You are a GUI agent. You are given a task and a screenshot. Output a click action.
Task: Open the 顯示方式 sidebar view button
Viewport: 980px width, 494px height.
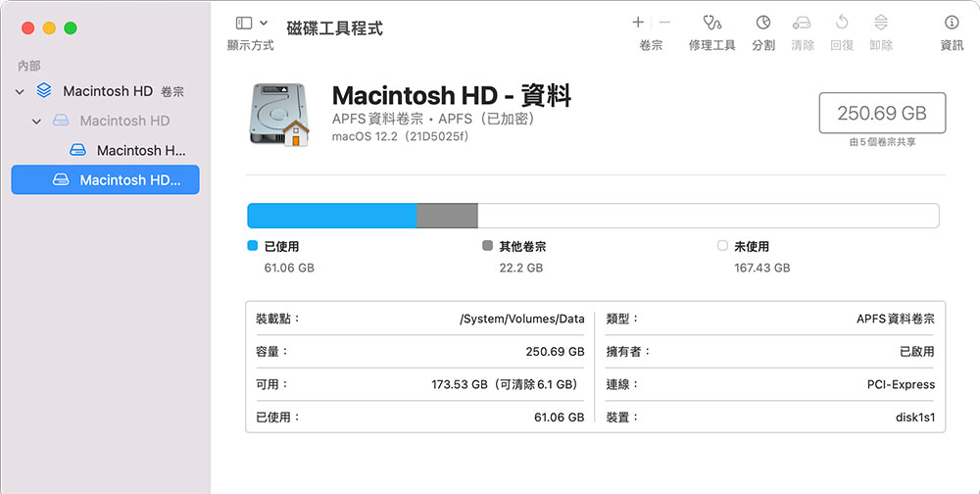244,24
